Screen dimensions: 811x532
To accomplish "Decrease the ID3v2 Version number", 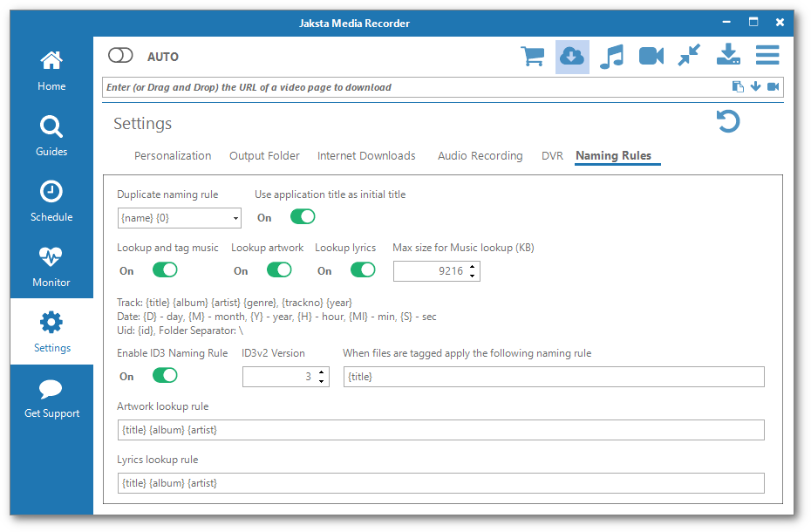I will [322, 381].
